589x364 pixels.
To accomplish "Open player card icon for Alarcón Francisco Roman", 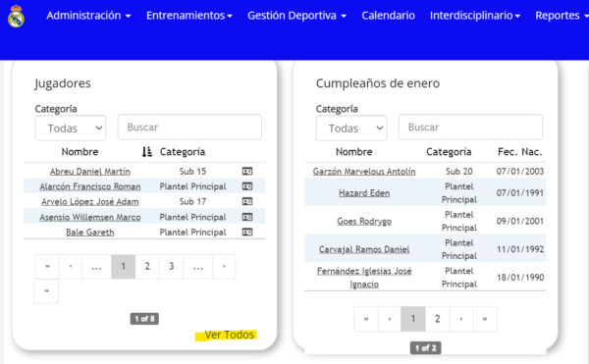I will 247,186.
